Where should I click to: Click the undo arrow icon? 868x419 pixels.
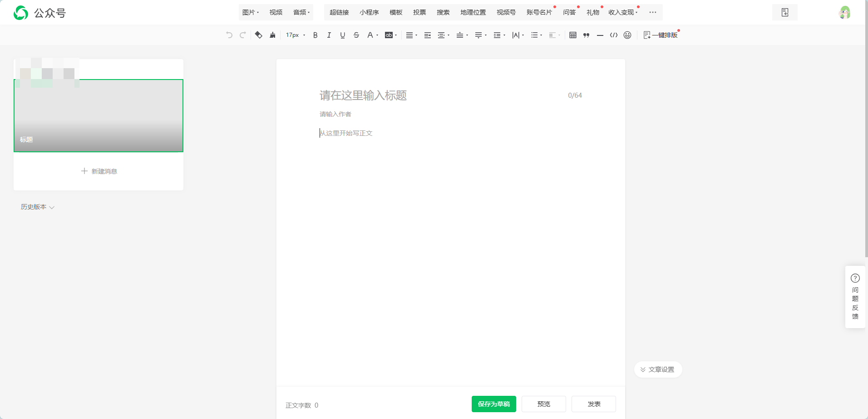[229, 35]
